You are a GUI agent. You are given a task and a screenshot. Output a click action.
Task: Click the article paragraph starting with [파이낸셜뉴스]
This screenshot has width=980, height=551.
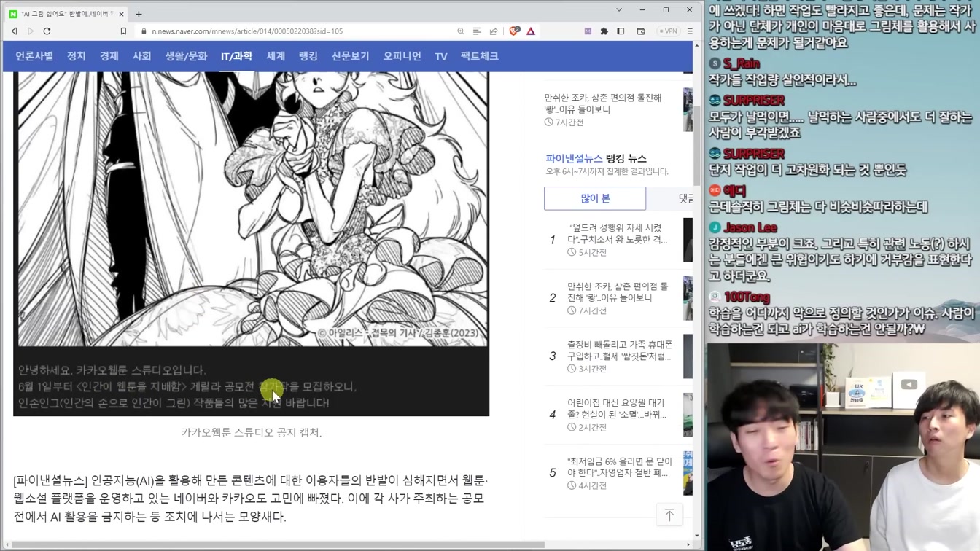[251, 499]
